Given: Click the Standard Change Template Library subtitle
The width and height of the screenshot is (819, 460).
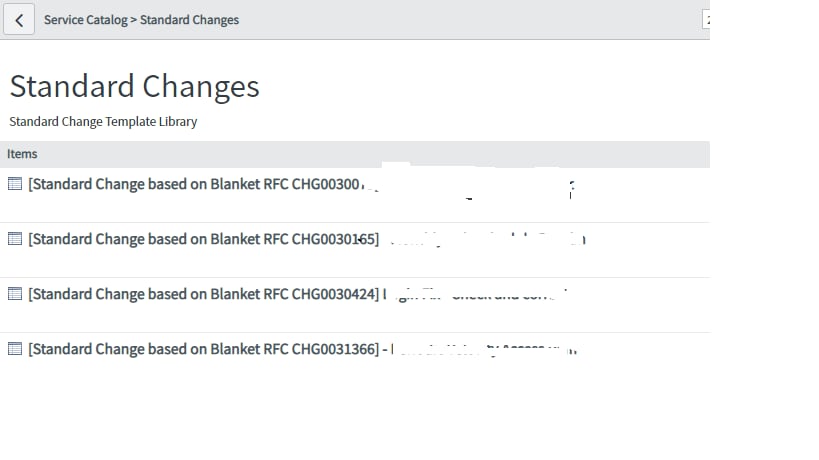Looking at the screenshot, I should (x=103, y=122).
